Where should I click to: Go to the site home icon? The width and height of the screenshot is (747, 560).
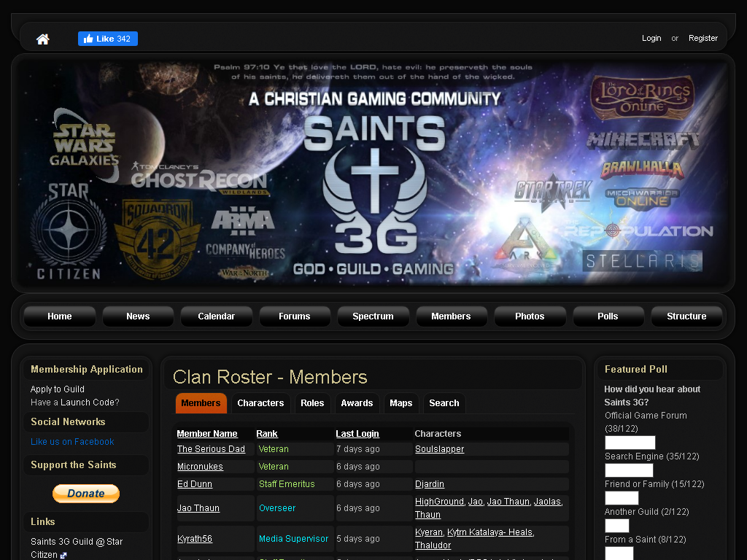pyautogui.click(x=43, y=39)
